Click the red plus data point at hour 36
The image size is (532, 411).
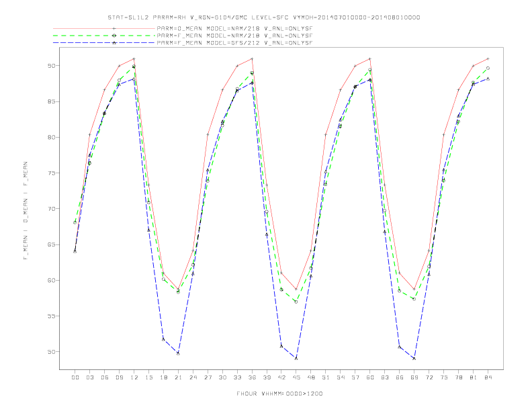(x=252, y=58)
